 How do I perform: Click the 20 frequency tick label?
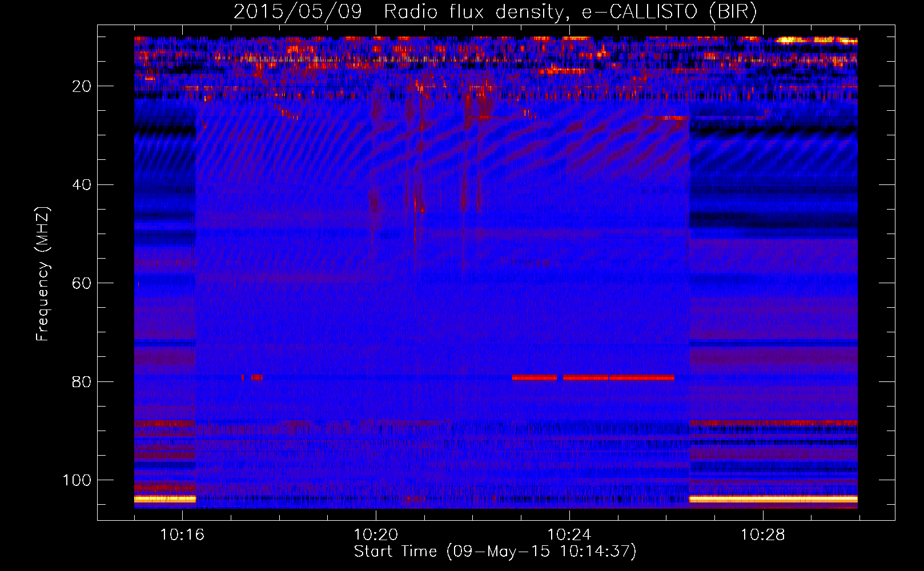click(x=82, y=86)
